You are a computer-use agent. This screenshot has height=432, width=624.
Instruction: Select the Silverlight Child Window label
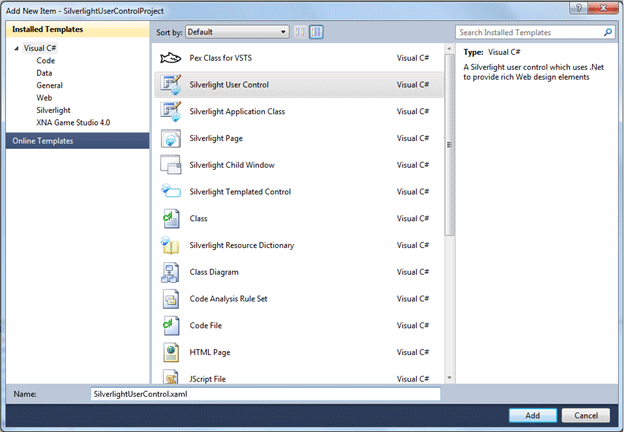pyautogui.click(x=232, y=165)
